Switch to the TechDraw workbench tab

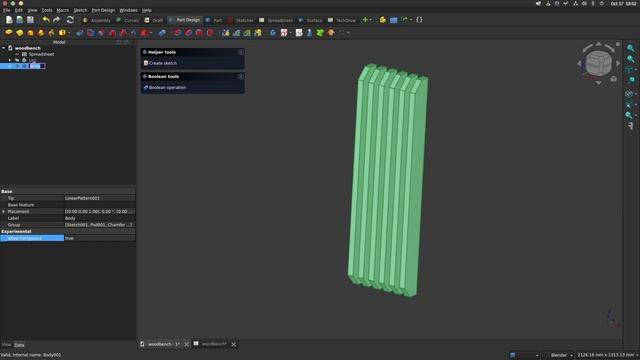point(342,20)
